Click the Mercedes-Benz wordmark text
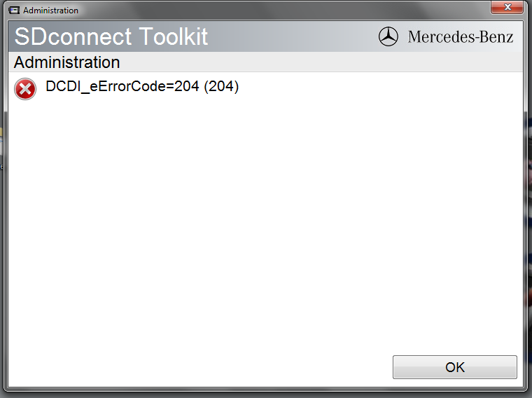532x398 pixels. 461,36
